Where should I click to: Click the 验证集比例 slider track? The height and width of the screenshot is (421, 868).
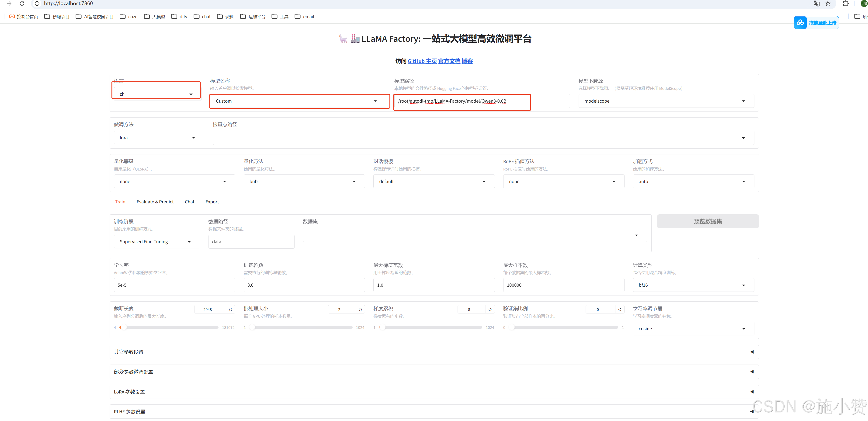[563, 327]
